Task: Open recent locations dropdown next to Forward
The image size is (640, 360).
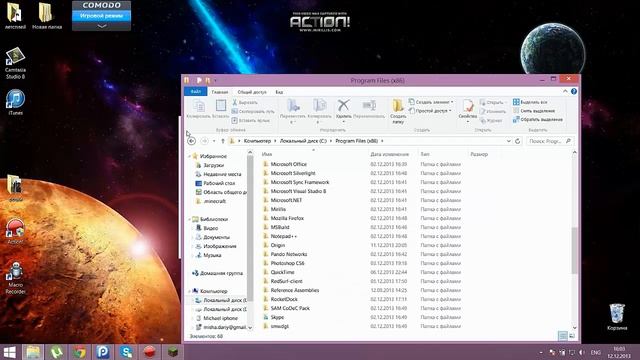Action: tap(214, 141)
